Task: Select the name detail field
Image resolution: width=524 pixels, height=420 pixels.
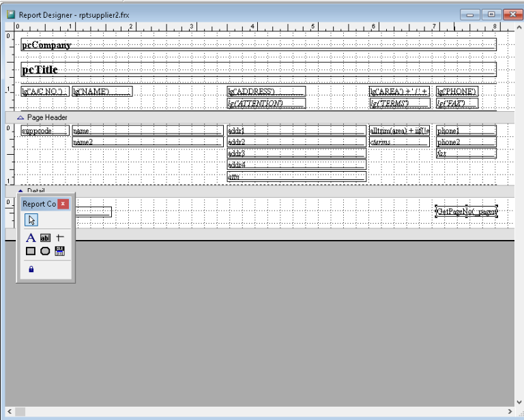Action: tap(148, 130)
